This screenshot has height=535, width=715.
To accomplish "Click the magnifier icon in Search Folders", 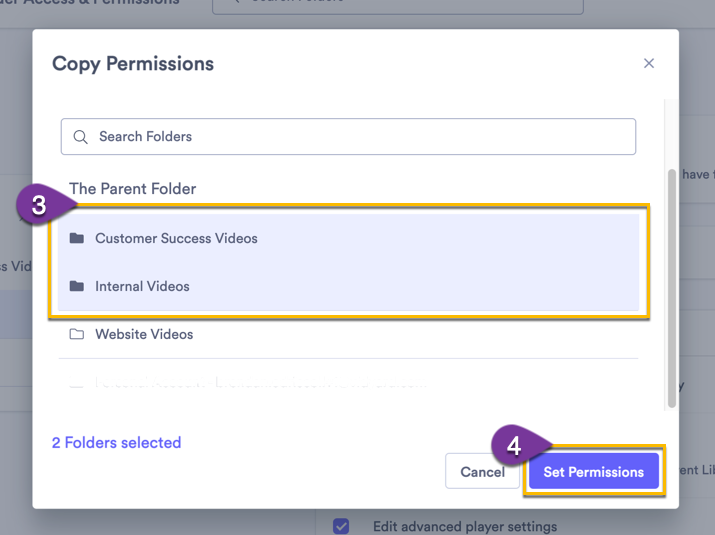I will click(x=80, y=137).
